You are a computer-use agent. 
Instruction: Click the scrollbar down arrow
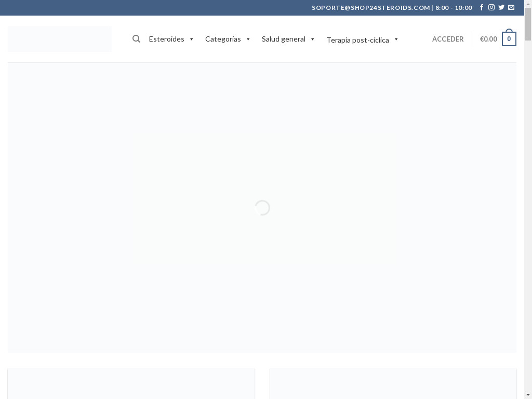click(528, 395)
